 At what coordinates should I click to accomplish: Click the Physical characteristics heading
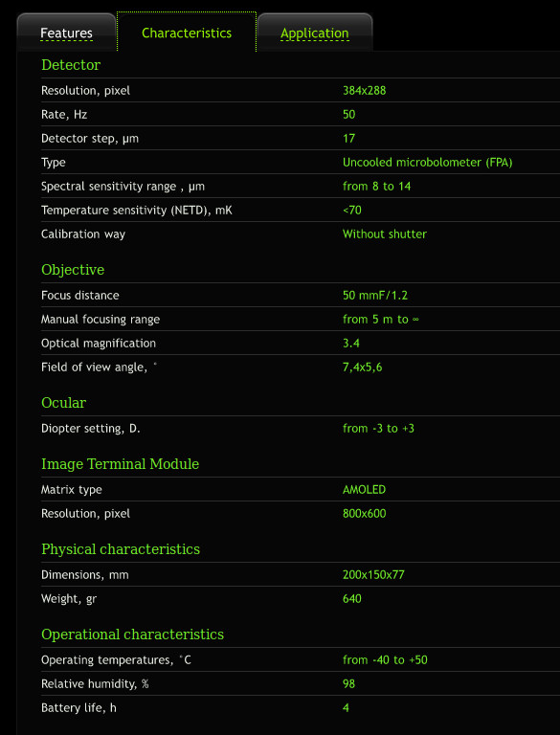click(121, 549)
